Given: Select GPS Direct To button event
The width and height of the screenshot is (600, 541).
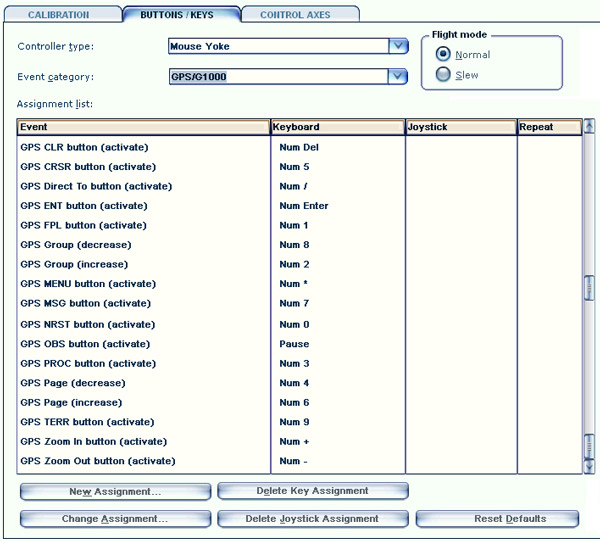Looking at the screenshot, I should pyautogui.click(x=96, y=186).
